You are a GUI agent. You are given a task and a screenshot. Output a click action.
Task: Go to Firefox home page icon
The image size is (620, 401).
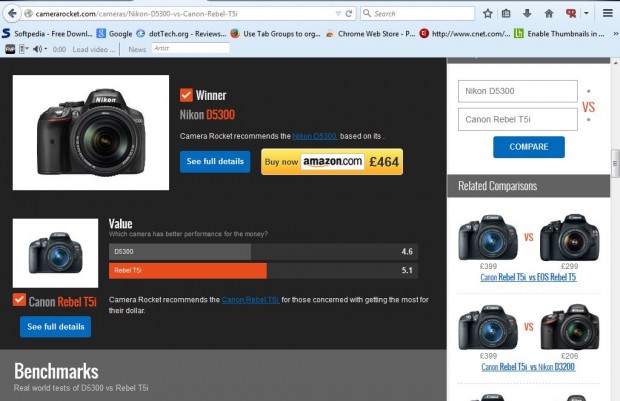pyautogui.click(x=550, y=14)
